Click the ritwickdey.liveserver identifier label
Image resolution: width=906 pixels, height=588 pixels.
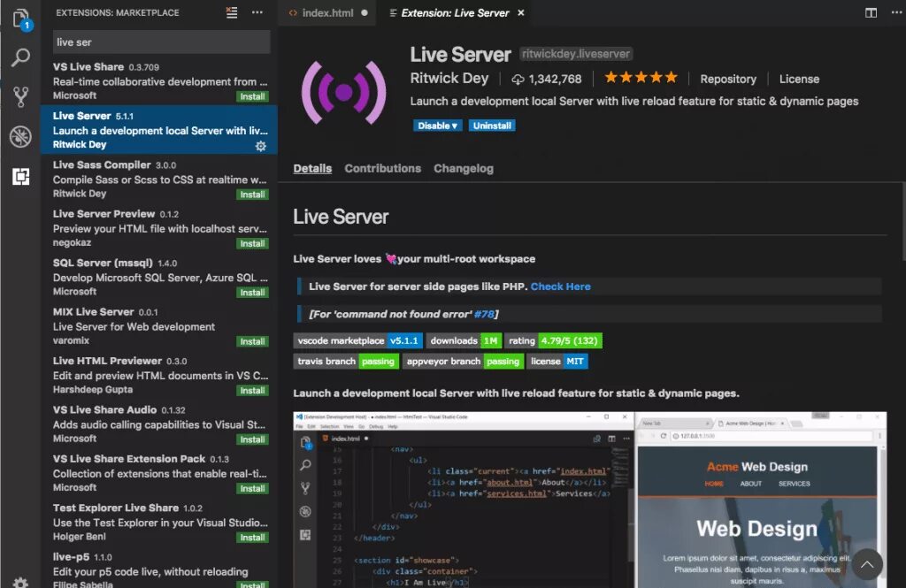pyautogui.click(x=575, y=54)
